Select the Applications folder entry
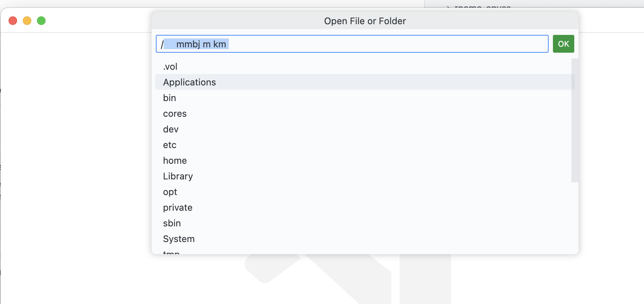644x304 pixels. click(189, 82)
